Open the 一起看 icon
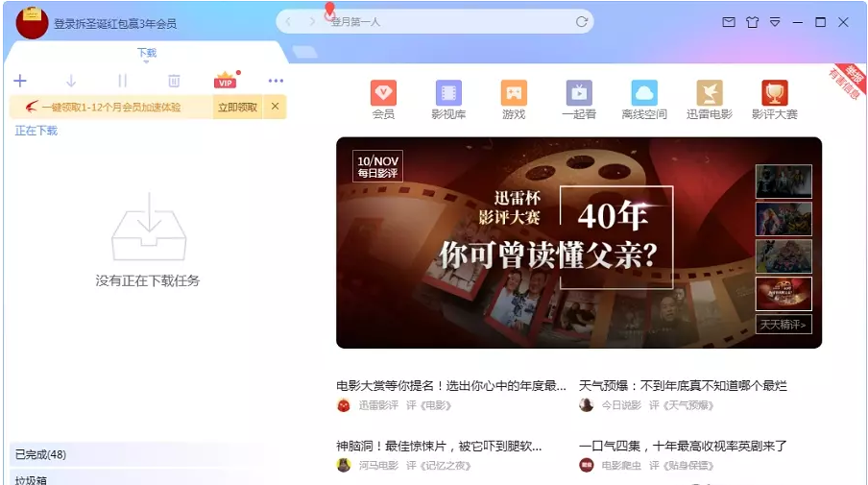Viewport: 868px width, 485px height. (x=579, y=100)
